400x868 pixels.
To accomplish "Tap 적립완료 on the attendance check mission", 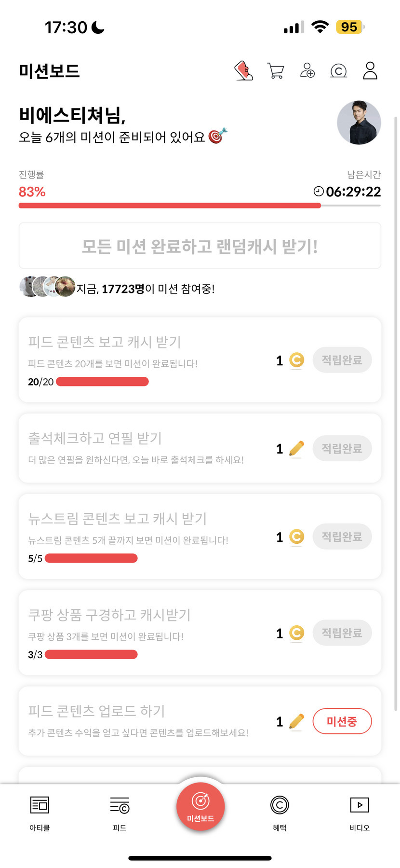I will [x=342, y=448].
